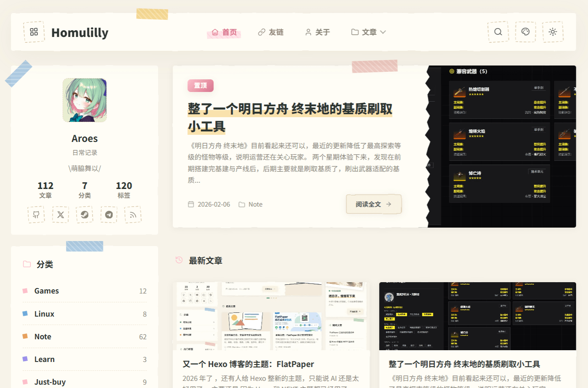Toggle light/dark mode with the sun icon

(x=553, y=32)
